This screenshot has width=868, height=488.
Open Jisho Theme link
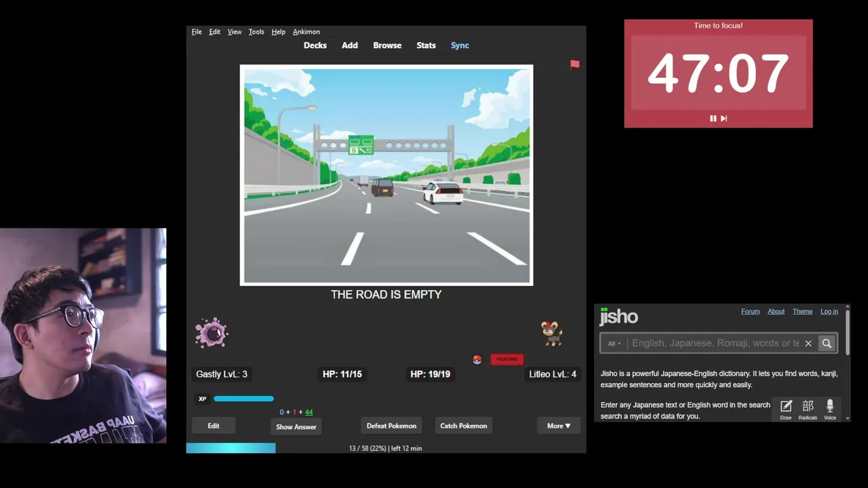(802, 312)
